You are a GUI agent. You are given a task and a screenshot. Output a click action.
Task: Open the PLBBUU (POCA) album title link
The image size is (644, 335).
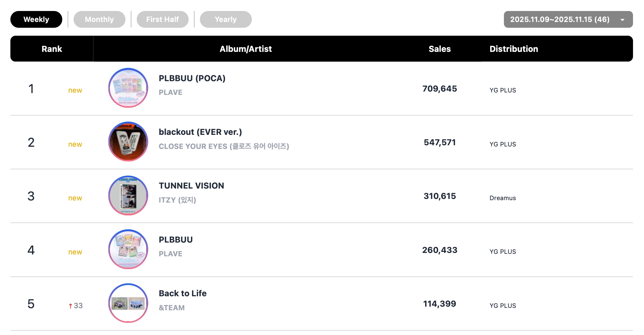coord(192,78)
